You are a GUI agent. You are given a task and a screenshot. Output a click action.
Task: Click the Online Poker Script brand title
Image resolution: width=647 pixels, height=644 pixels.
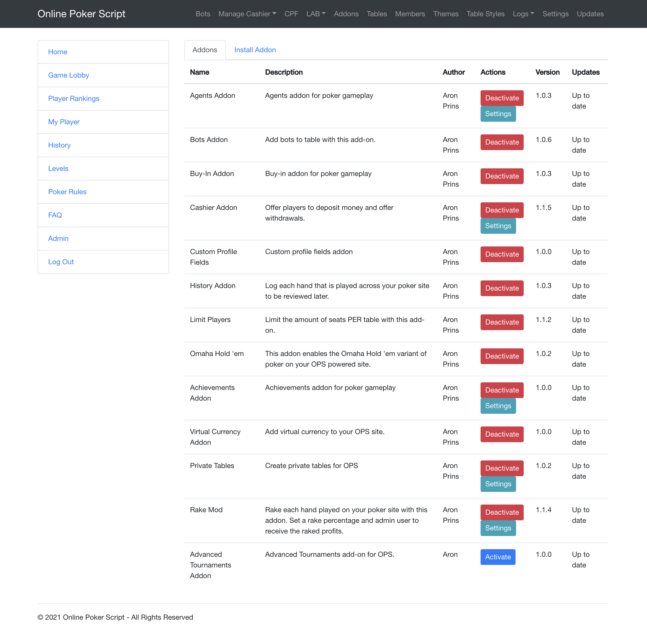pyautogui.click(x=81, y=14)
